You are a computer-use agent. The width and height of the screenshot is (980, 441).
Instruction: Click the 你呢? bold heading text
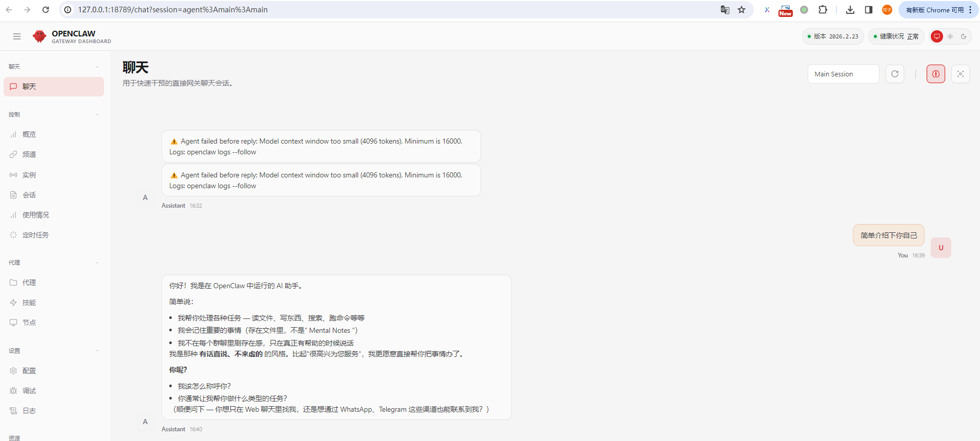point(178,370)
